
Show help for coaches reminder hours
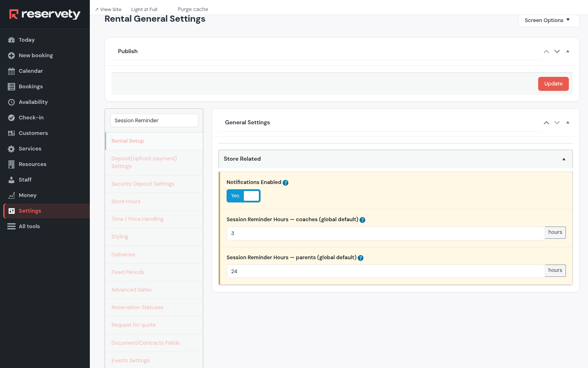[362, 220]
